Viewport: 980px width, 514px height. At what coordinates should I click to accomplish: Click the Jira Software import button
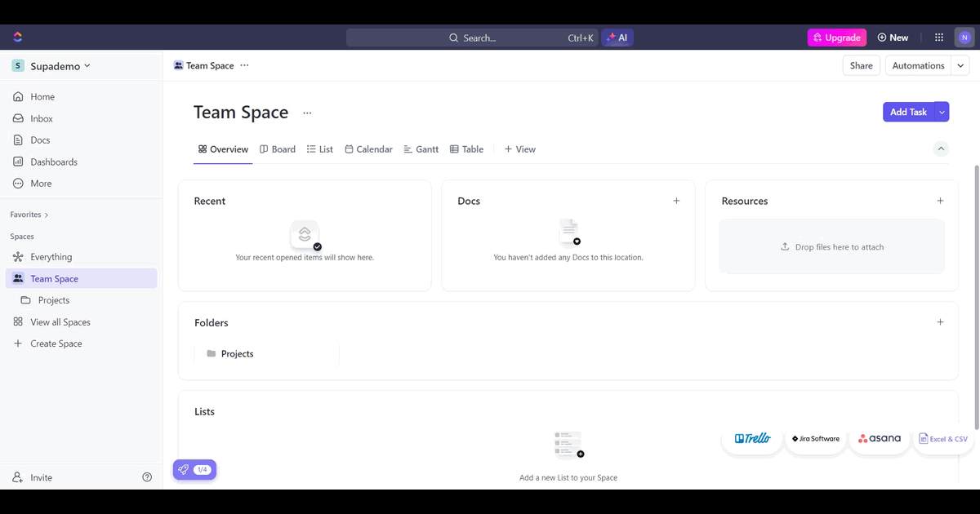click(816, 439)
